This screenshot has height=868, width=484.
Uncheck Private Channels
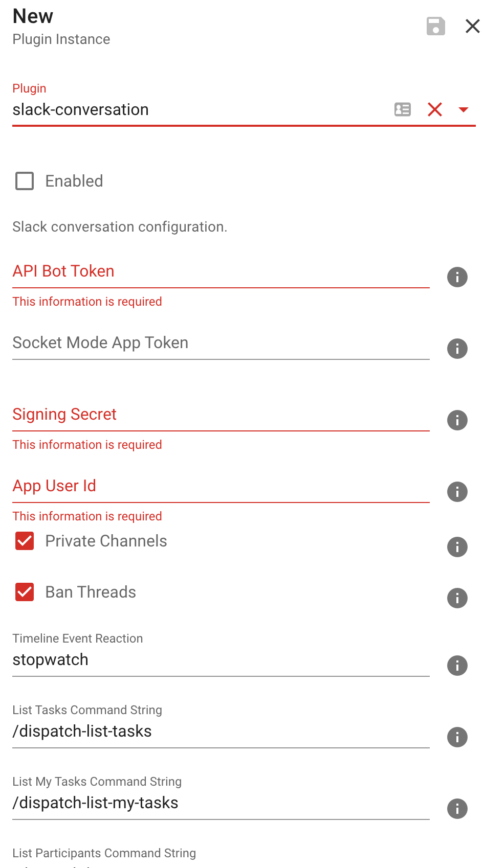[24, 541]
